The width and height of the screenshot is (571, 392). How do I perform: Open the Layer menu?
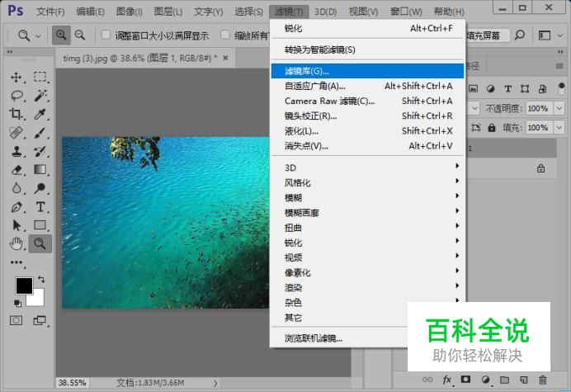click(x=168, y=12)
